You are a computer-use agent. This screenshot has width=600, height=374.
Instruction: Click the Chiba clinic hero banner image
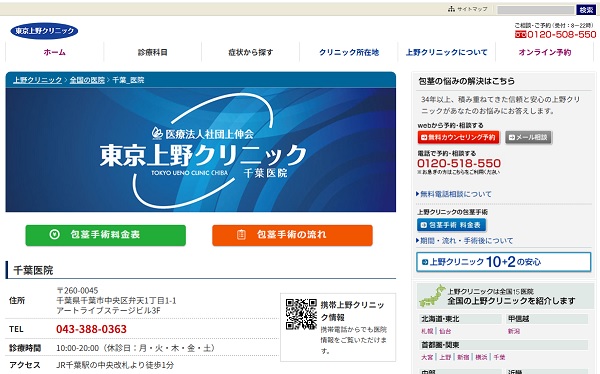(201, 150)
